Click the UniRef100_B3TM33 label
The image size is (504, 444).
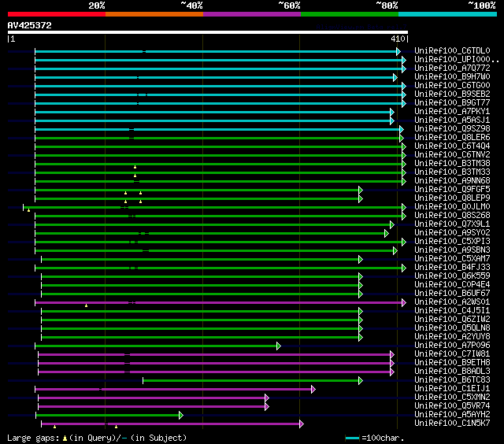tap(452, 172)
